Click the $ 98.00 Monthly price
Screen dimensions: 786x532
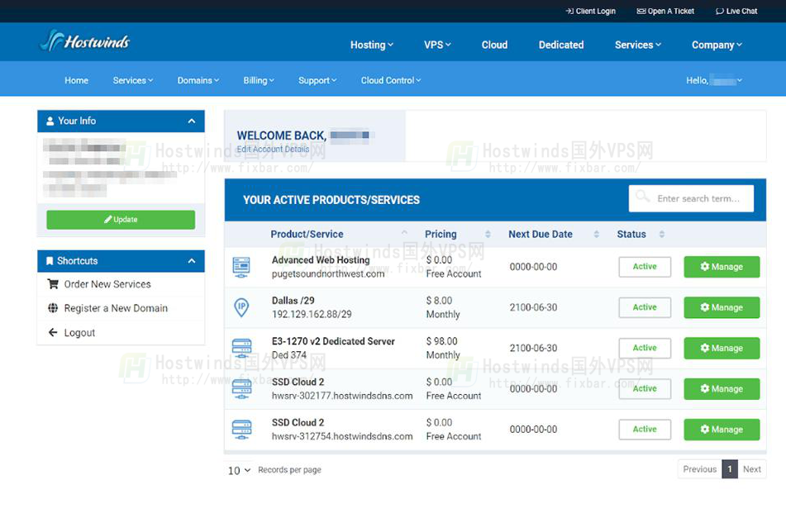pyautogui.click(x=443, y=348)
